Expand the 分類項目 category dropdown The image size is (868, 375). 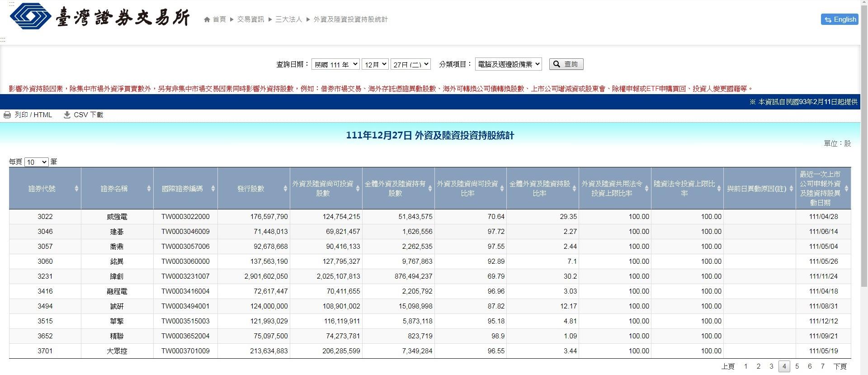click(x=508, y=64)
